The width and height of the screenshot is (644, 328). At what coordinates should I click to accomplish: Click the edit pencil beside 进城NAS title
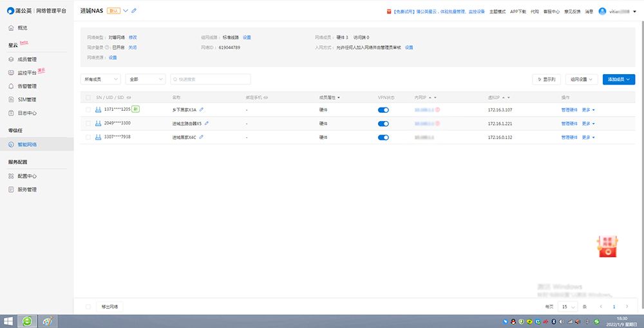134,11
